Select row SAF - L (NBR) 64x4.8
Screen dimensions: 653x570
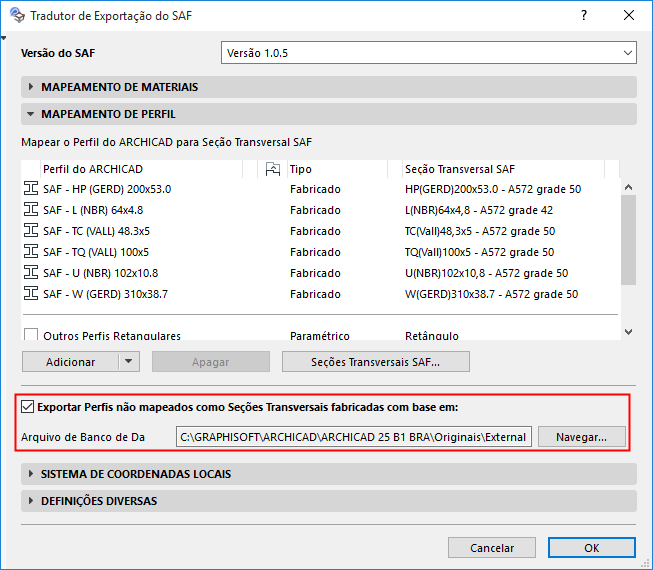(321, 210)
